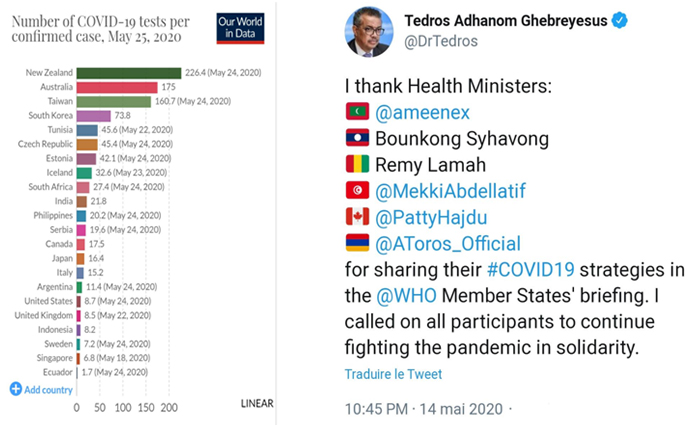This screenshot has height=427, width=700.
Task: Click the Laos flag emoji
Action: tap(357, 138)
